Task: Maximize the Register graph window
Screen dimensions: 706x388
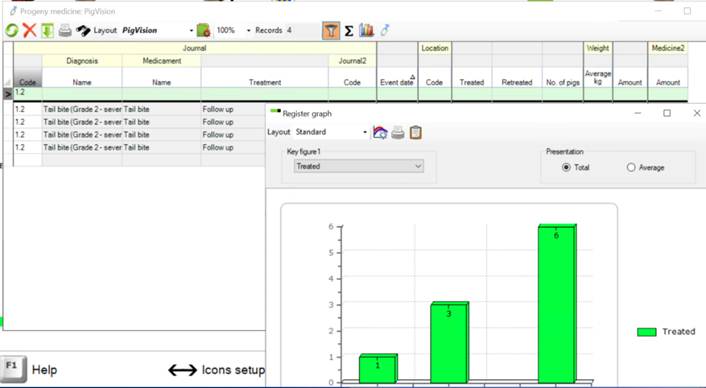Action: coord(667,113)
